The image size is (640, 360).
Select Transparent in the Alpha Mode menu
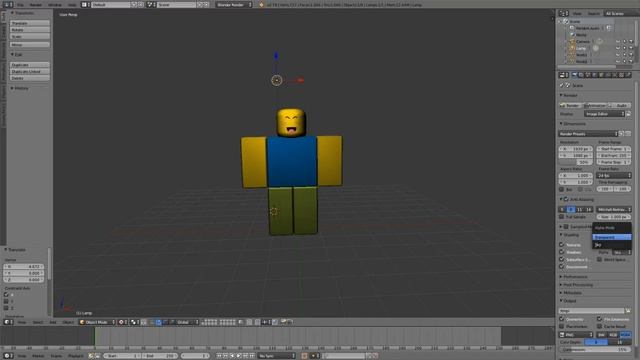[x=612, y=237]
